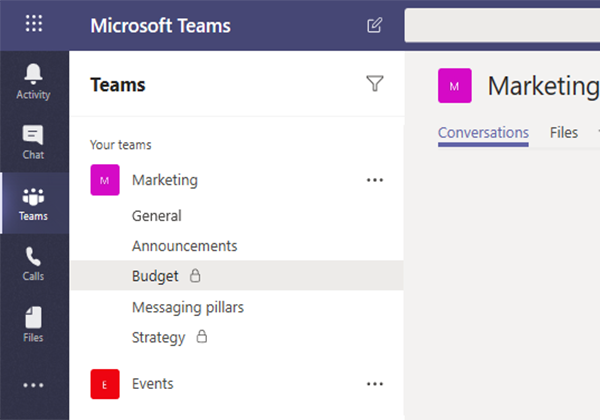Click the search box in top bar
600x420 pixels.
tap(502, 25)
